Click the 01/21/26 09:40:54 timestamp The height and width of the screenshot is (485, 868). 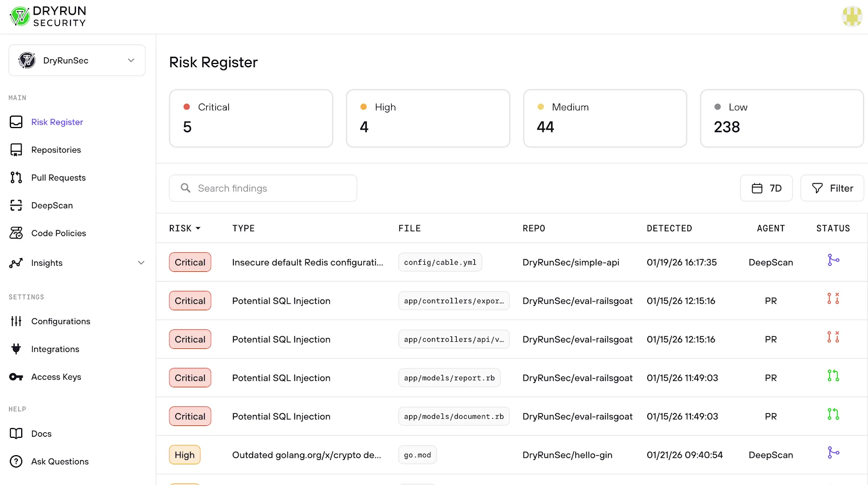pyautogui.click(x=685, y=455)
